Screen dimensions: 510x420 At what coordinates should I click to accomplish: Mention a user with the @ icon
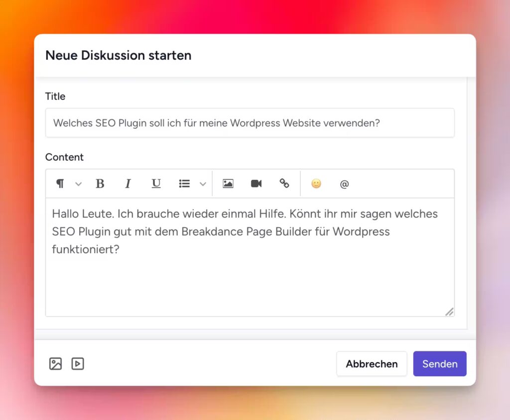click(x=344, y=184)
